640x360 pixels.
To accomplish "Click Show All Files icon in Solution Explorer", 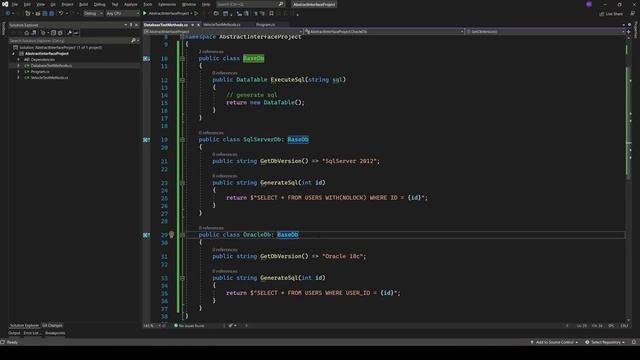I will [x=60, y=33].
